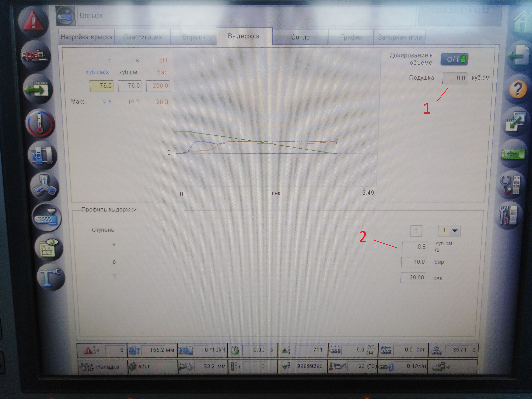Switch to the Сопло tab

pos(300,37)
